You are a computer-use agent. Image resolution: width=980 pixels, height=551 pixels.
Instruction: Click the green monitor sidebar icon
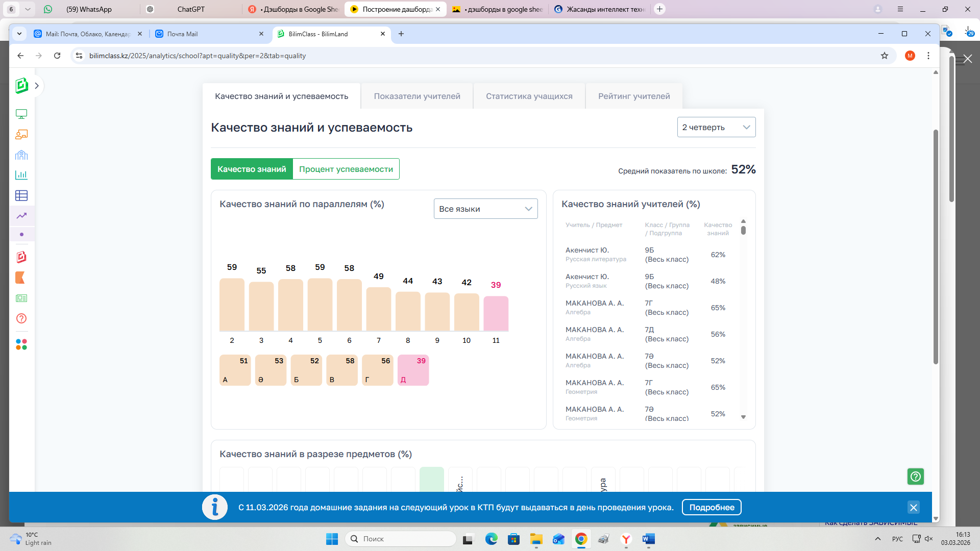coord(21,114)
